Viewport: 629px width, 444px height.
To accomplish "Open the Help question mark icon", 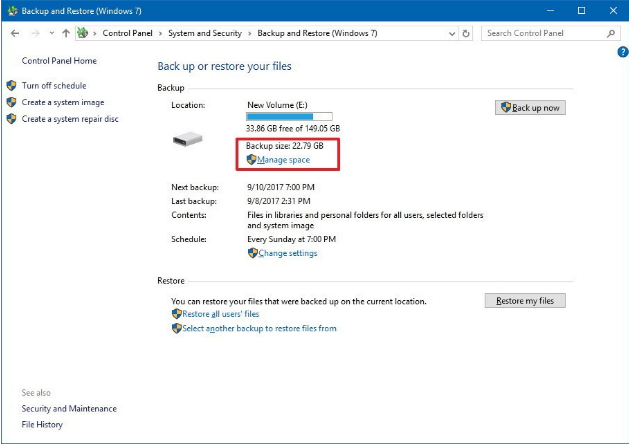I will (623, 52).
